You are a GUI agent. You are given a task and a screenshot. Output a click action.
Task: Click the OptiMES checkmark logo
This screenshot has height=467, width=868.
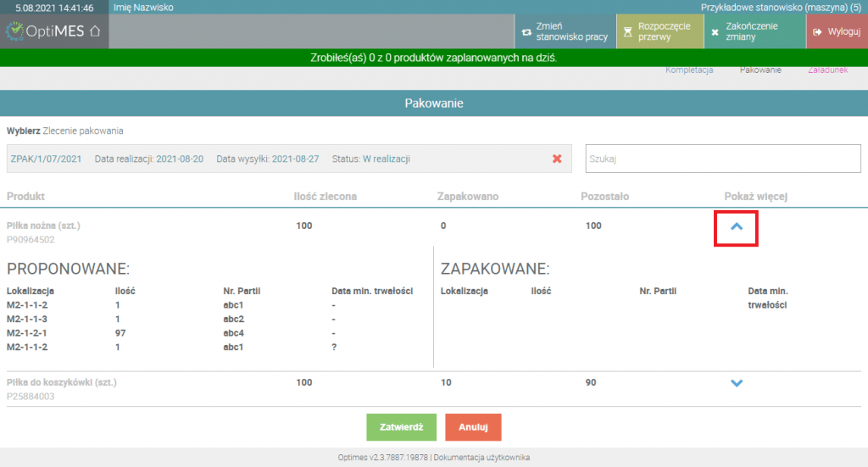[15, 31]
